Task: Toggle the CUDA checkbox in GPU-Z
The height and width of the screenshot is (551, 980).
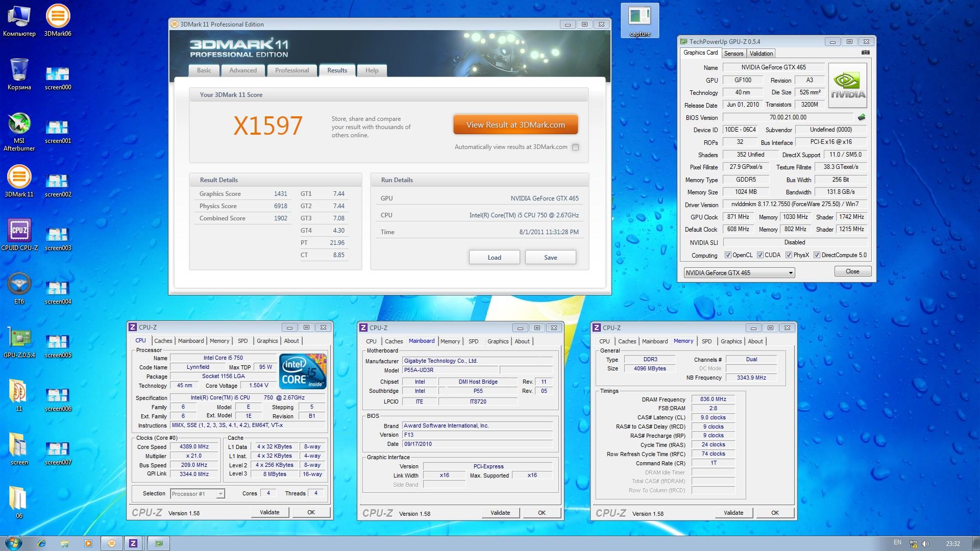Action: pos(760,255)
